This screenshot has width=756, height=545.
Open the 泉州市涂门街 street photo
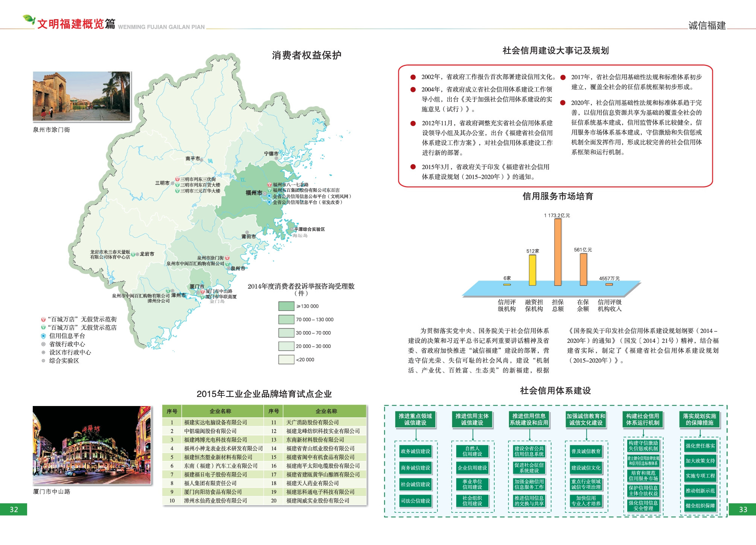click(x=81, y=96)
